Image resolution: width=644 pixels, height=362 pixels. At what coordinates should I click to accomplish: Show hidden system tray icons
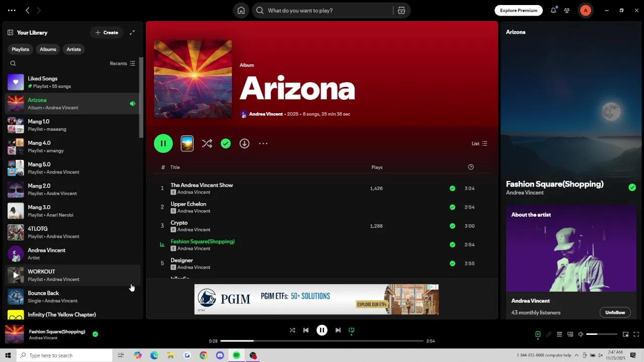click(x=577, y=355)
